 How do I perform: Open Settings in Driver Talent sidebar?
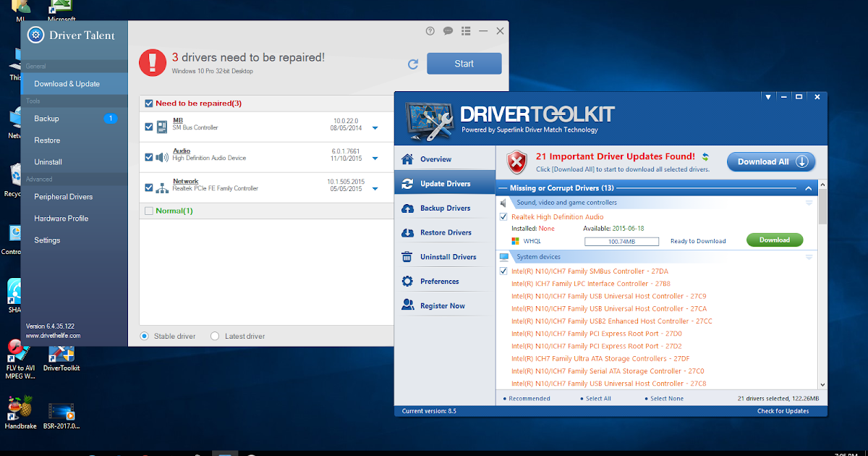75,240
